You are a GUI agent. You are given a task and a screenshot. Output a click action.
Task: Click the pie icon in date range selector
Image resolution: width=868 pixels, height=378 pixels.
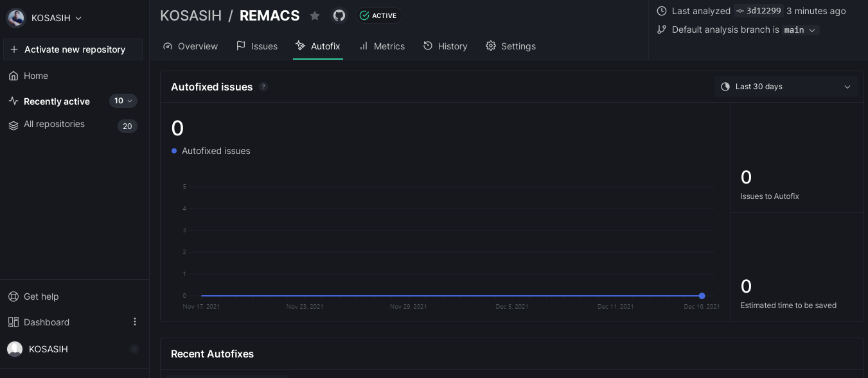pos(725,87)
